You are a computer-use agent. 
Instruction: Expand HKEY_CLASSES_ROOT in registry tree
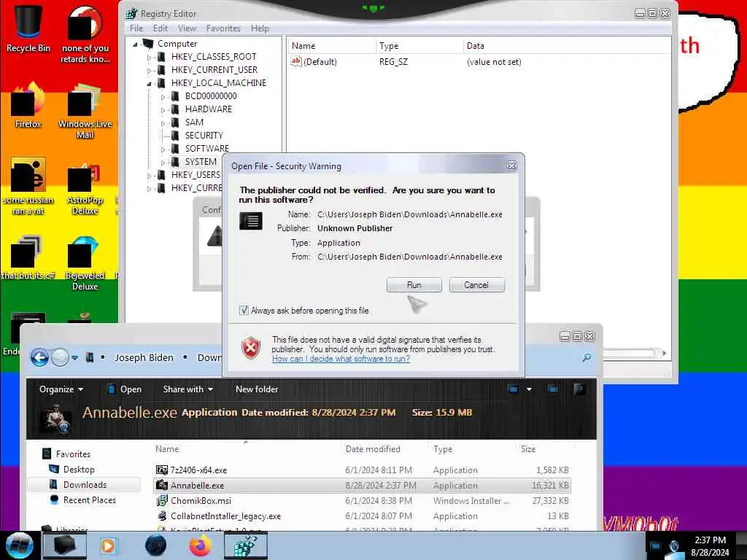[x=149, y=57]
